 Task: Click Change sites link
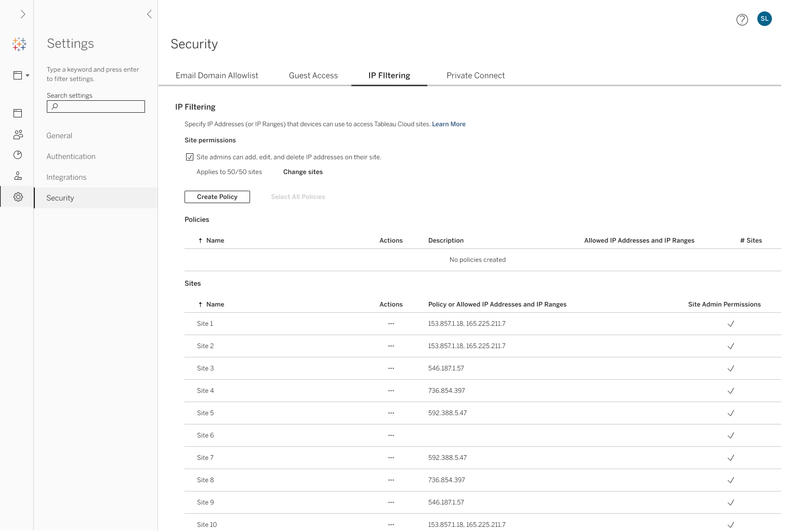(x=303, y=172)
